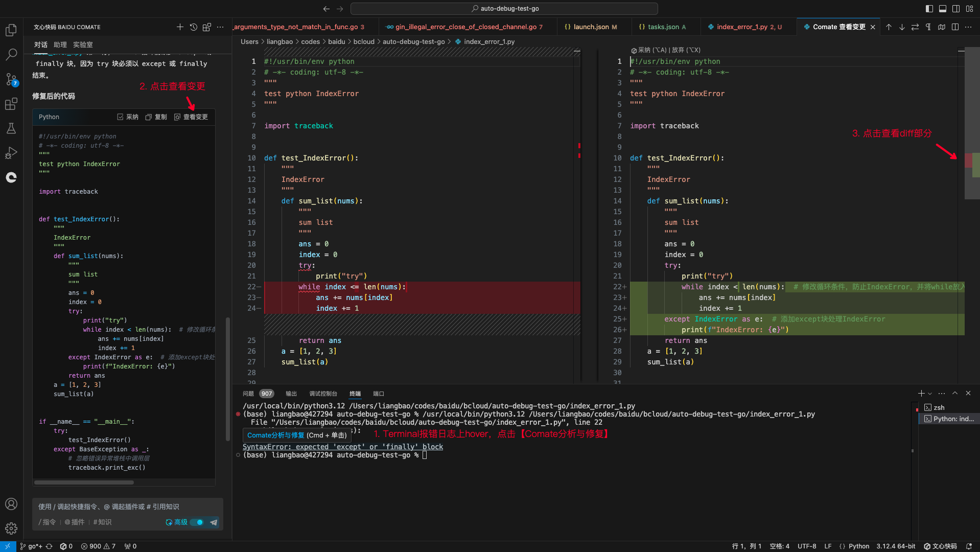Swap left and right diff sides
Viewport: 980px width, 552px height.
pyautogui.click(x=915, y=27)
